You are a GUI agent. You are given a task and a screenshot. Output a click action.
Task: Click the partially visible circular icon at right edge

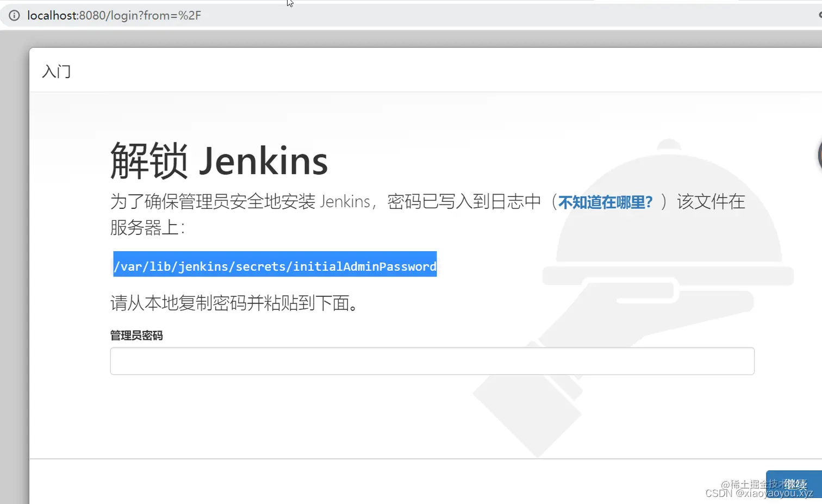(818, 156)
